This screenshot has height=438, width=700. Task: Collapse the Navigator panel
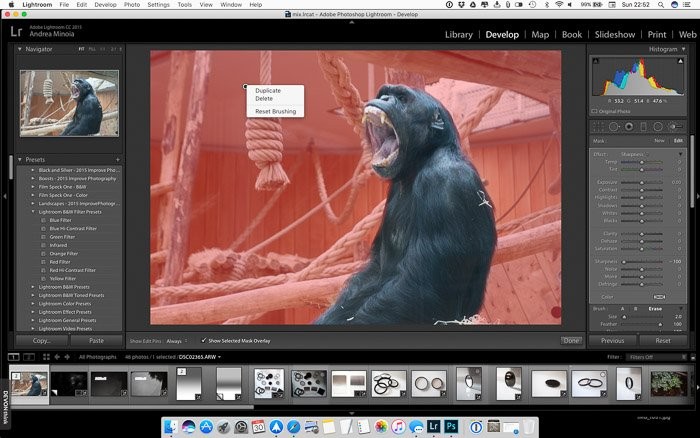(x=20, y=49)
